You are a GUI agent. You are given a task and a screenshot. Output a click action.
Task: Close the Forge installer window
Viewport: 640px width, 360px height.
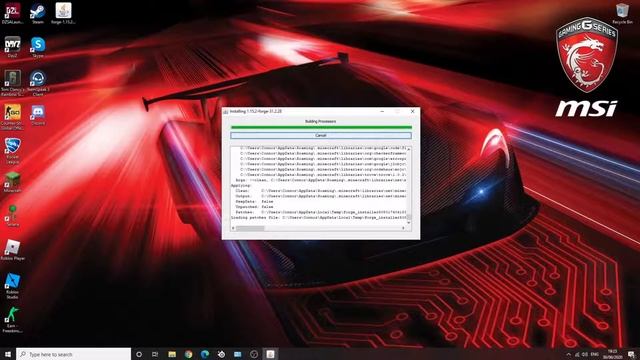412,111
